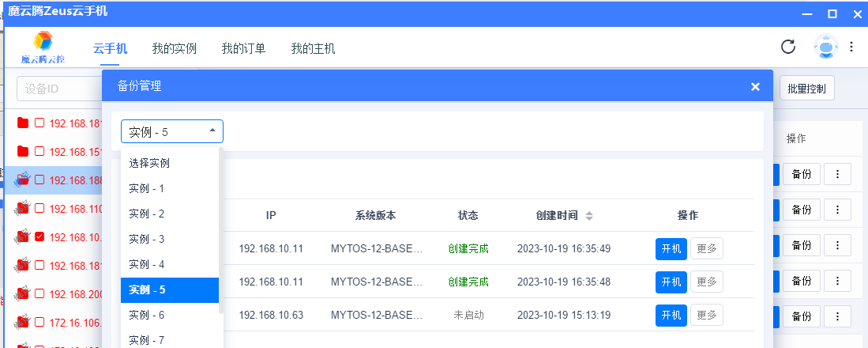868x348 pixels.
Task: Click device icon of 172.16.106 row
Action: coord(23,323)
